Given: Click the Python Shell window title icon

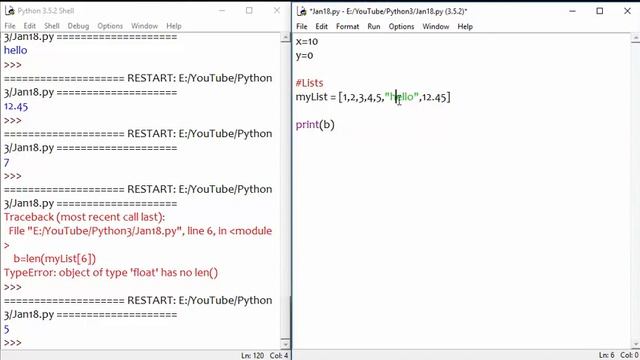Looking at the screenshot, I should [x=10, y=11].
